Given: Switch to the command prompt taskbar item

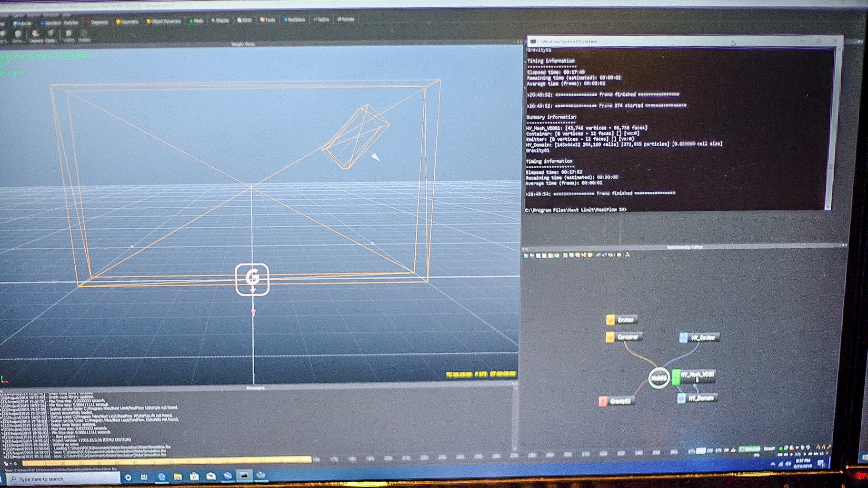Looking at the screenshot, I should pos(244,475).
